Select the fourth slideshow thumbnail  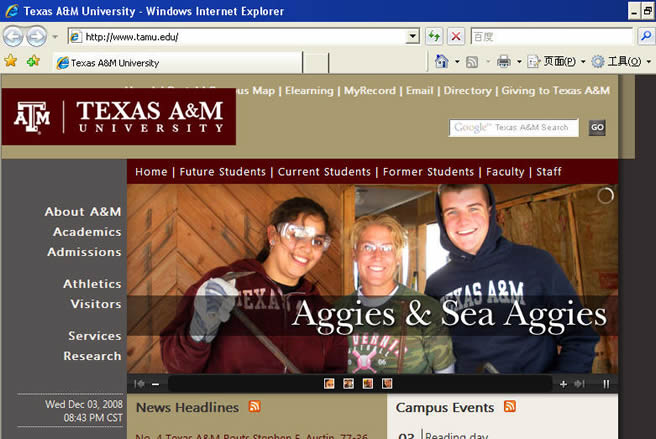pos(387,384)
